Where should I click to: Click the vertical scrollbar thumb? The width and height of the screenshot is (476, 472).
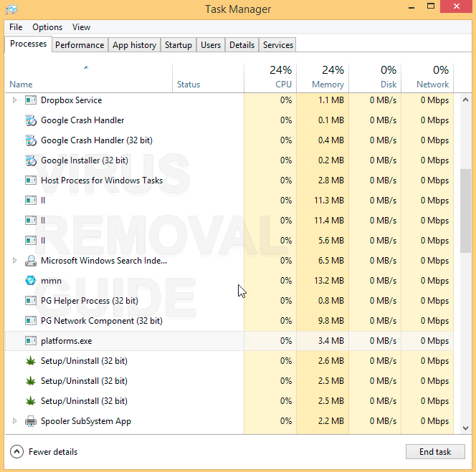click(465, 211)
